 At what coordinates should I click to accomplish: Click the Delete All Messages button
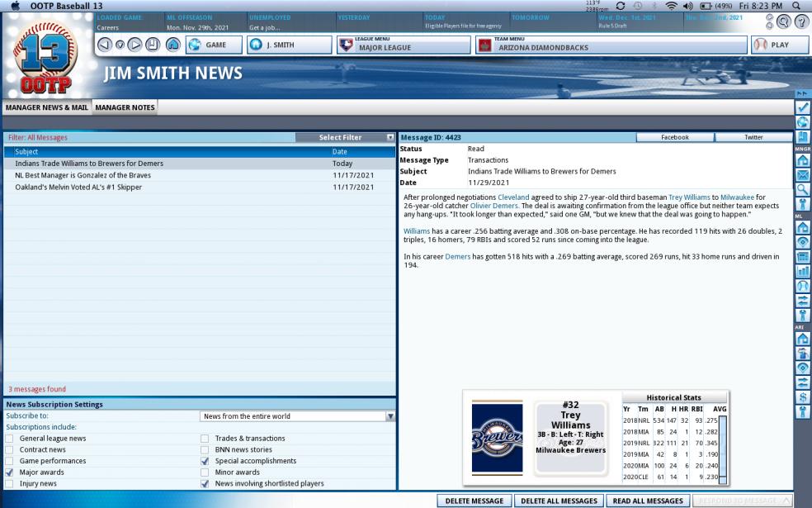click(559, 501)
